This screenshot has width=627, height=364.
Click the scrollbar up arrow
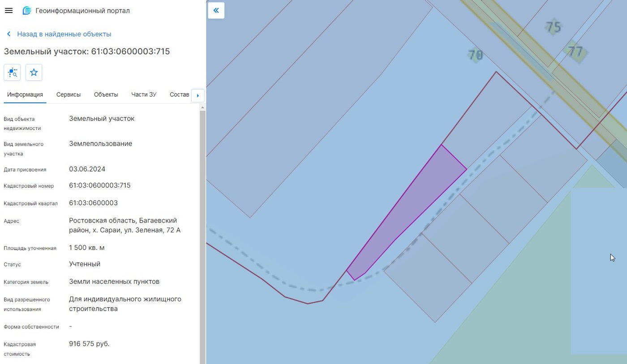point(202,107)
